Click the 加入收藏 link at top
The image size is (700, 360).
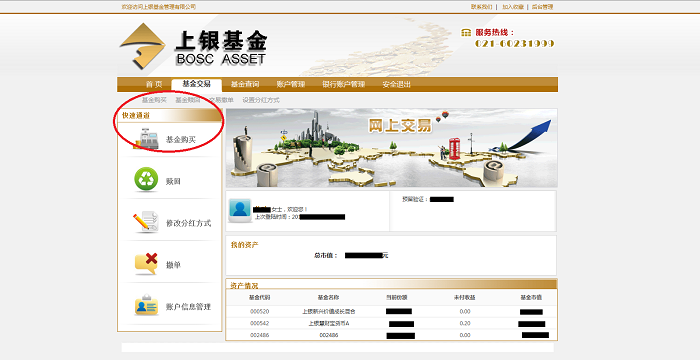pyautogui.click(x=512, y=7)
